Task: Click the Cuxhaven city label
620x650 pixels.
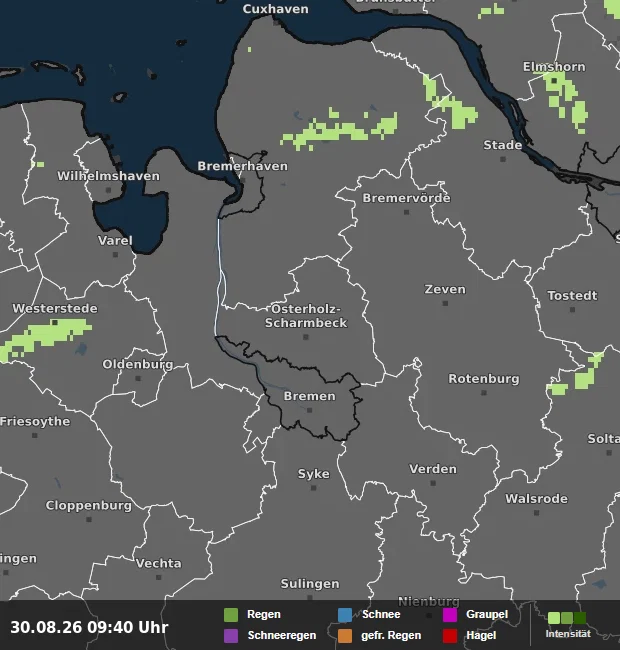Action: point(276,9)
